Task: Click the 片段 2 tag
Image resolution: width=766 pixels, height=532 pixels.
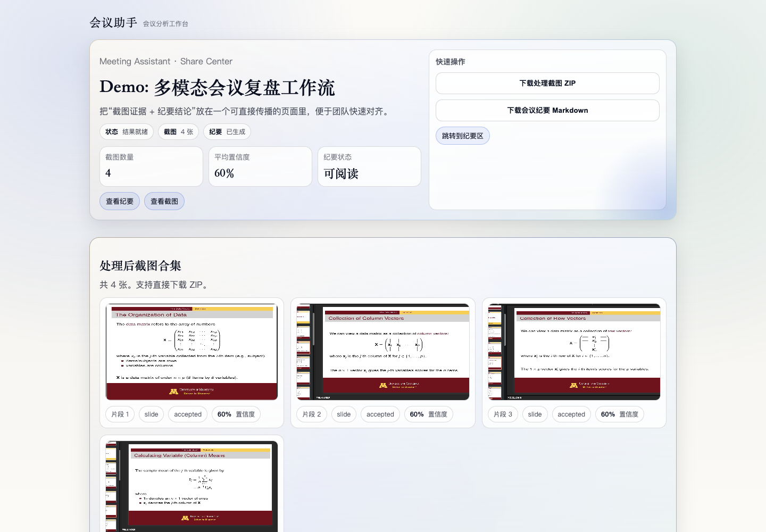Action: coord(312,414)
